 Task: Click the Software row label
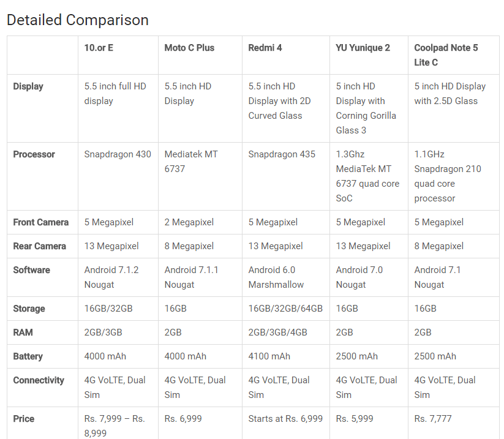click(31, 270)
